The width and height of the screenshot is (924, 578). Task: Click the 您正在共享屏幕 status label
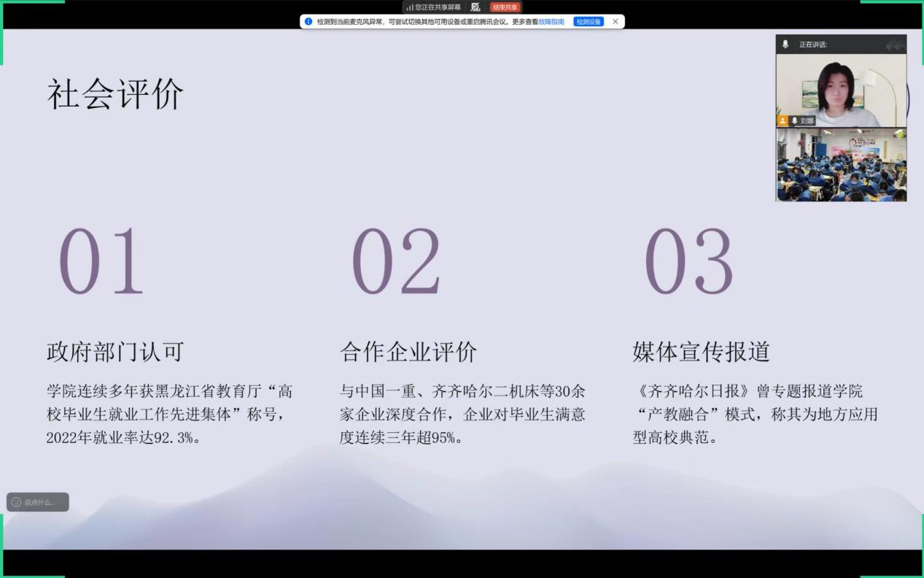coord(438,7)
